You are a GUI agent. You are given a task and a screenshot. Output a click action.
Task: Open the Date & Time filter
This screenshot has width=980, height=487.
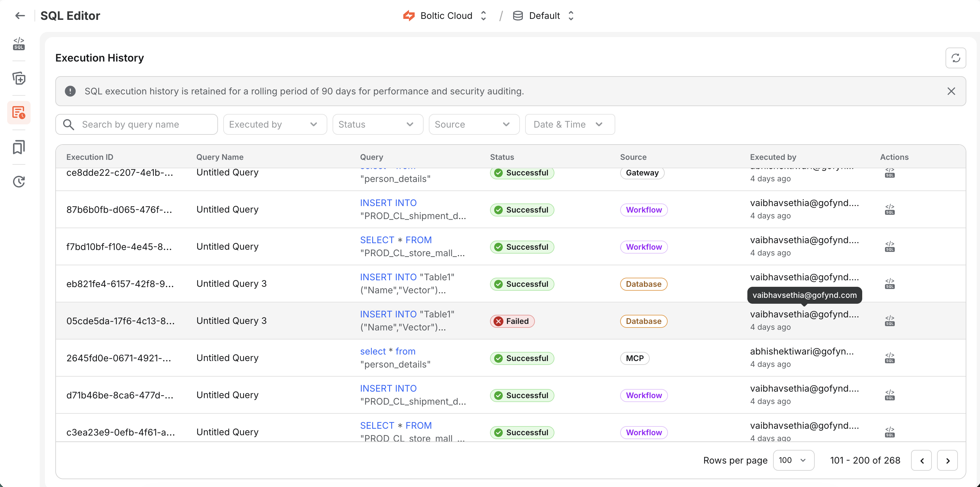coord(569,124)
